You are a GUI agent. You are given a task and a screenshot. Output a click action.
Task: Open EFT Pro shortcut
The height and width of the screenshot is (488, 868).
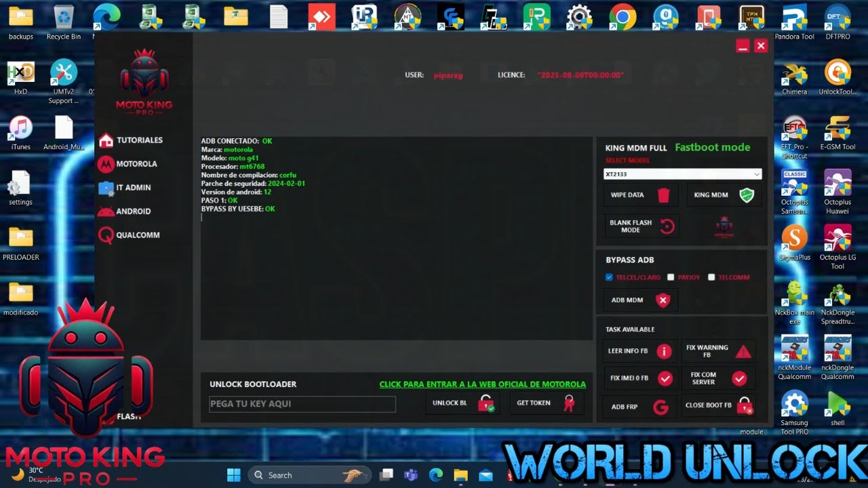794,137
